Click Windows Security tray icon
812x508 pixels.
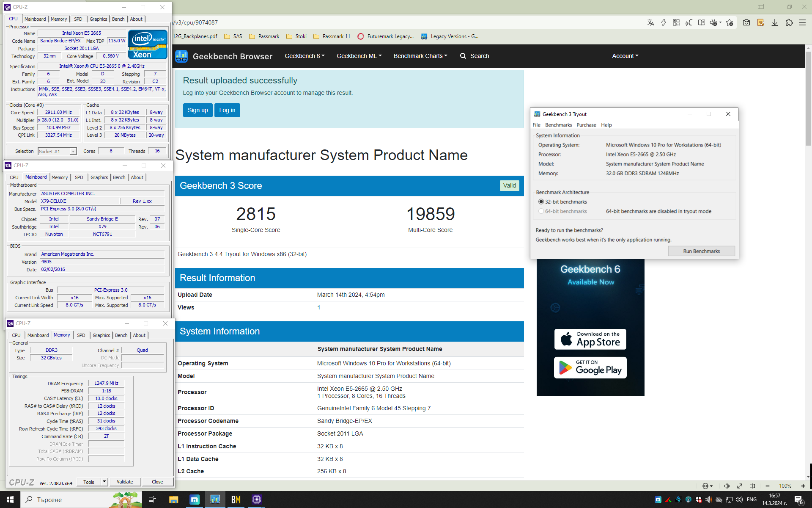click(x=699, y=500)
